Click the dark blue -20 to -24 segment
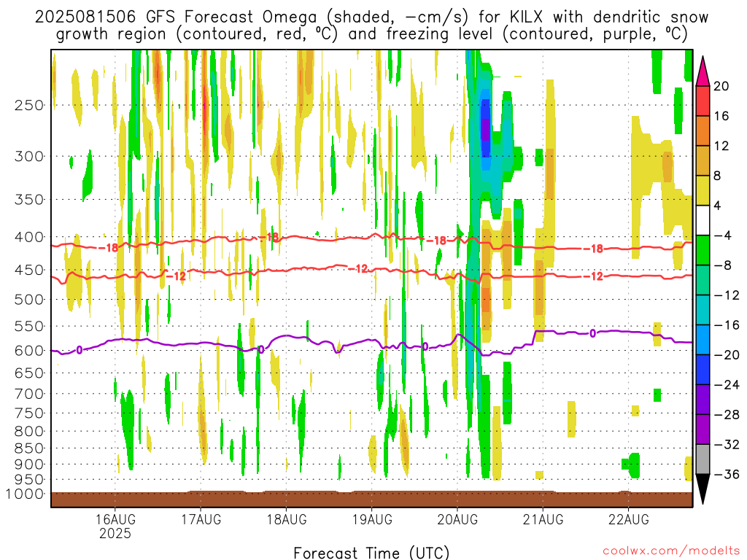Image resolution: width=747 pixels, height=560 pixels. [703, 370]
